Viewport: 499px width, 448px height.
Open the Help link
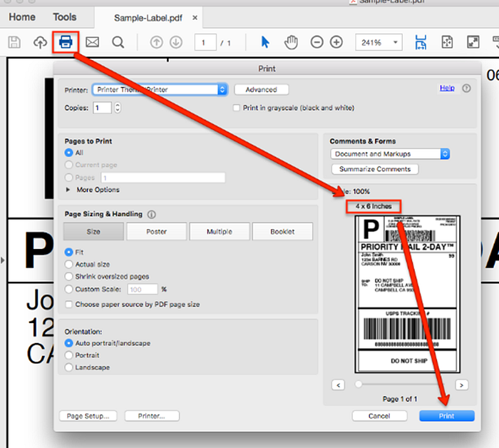(x=447, y=88)
